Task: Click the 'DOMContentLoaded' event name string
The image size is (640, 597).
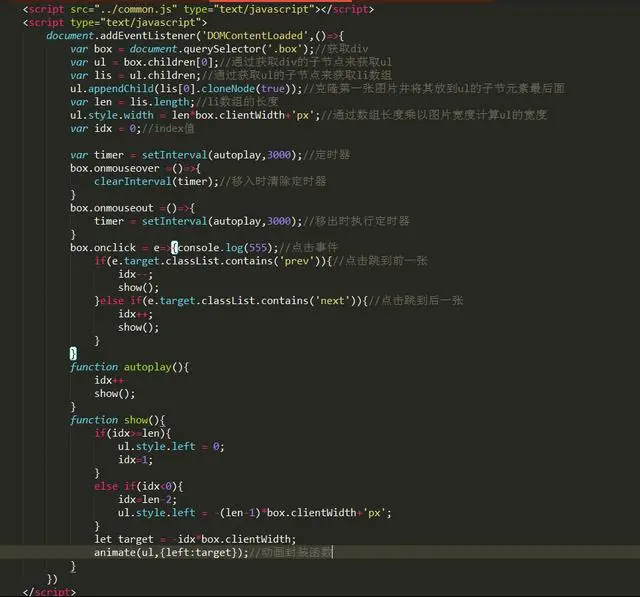Action: [255, 36]
